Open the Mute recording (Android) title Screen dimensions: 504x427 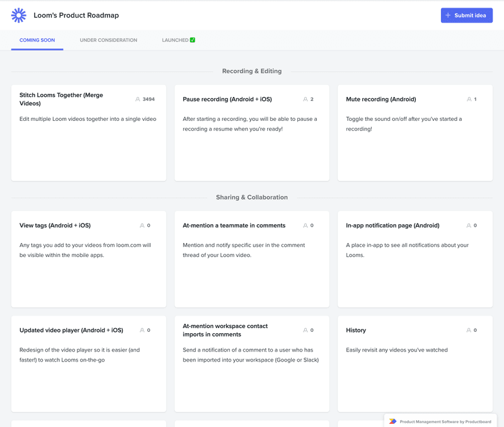[381, 100]
